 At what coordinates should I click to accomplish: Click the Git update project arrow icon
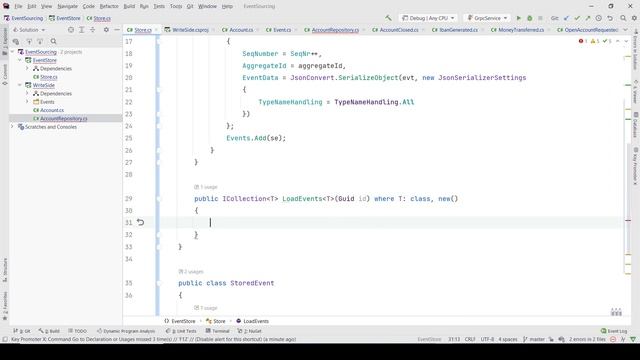click(567, 18)
